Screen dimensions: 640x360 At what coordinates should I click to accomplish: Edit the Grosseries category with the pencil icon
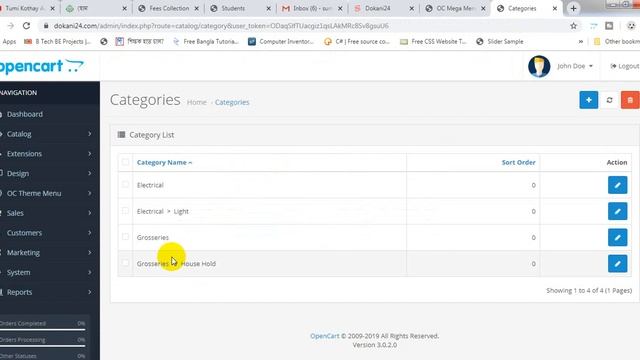(x=617, y=238)
